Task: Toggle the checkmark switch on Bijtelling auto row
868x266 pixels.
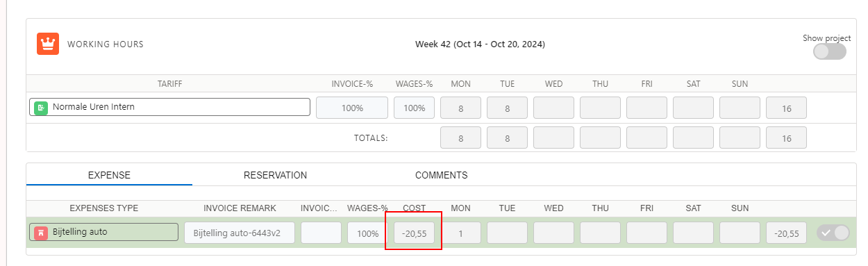Action: coord(833,233)
